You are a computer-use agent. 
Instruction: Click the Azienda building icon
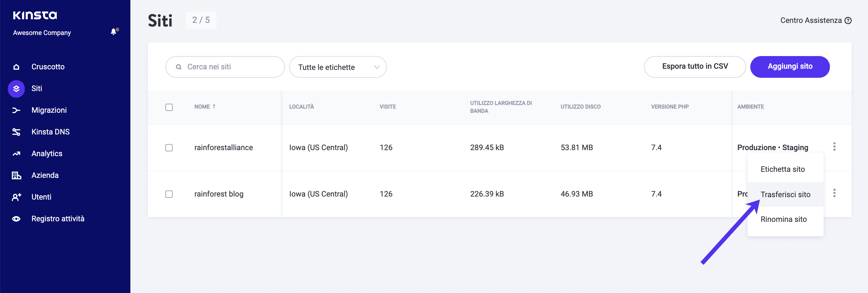point(16,175)
